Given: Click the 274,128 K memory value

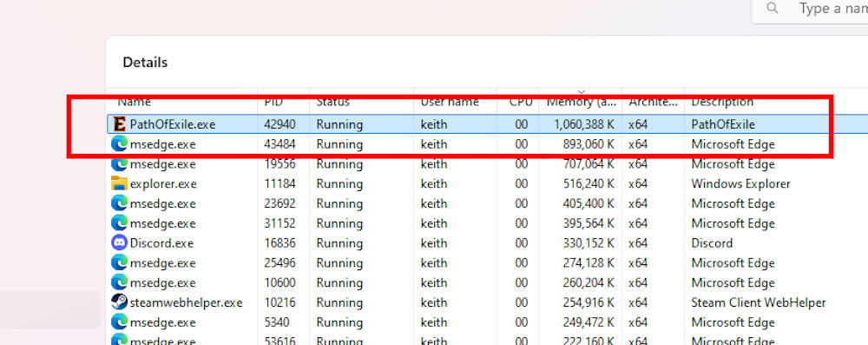Looking at the screenshot, I should [589, 263].
